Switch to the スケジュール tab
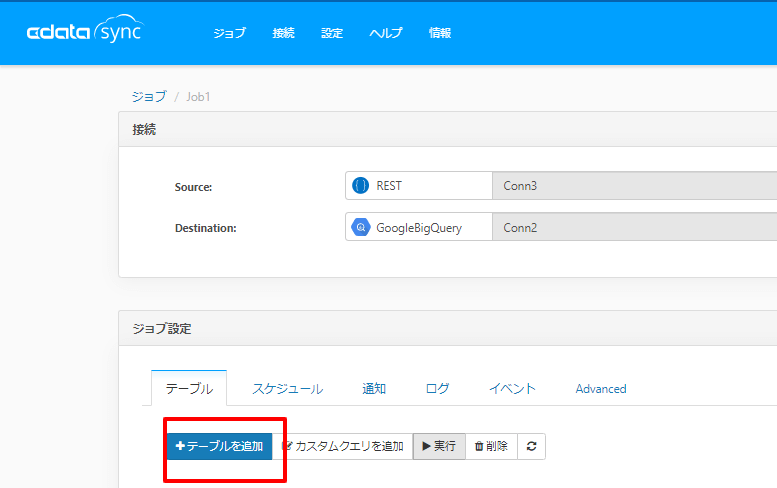777x488 pixels. (x=287, y=389)
